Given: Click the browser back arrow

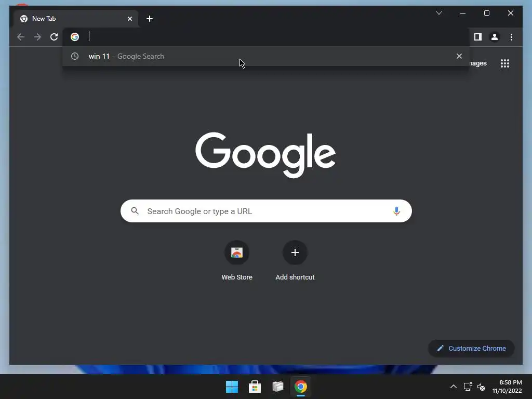Looking at the screenshot, I should point(21,37).
